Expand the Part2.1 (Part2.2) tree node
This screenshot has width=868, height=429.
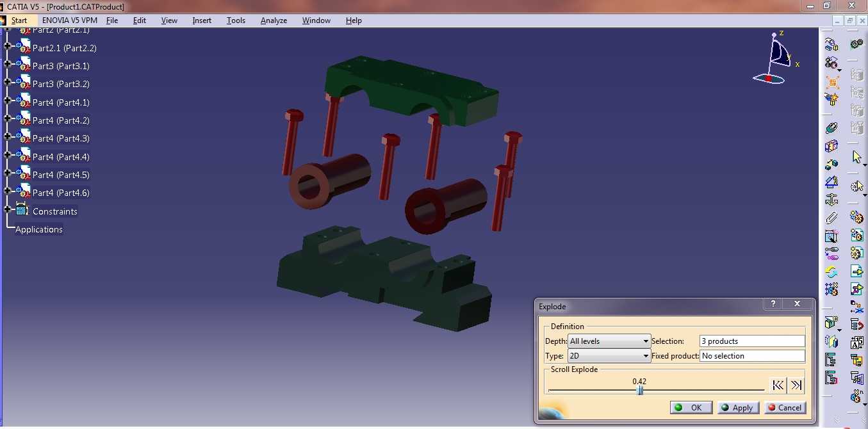point(7,46)
